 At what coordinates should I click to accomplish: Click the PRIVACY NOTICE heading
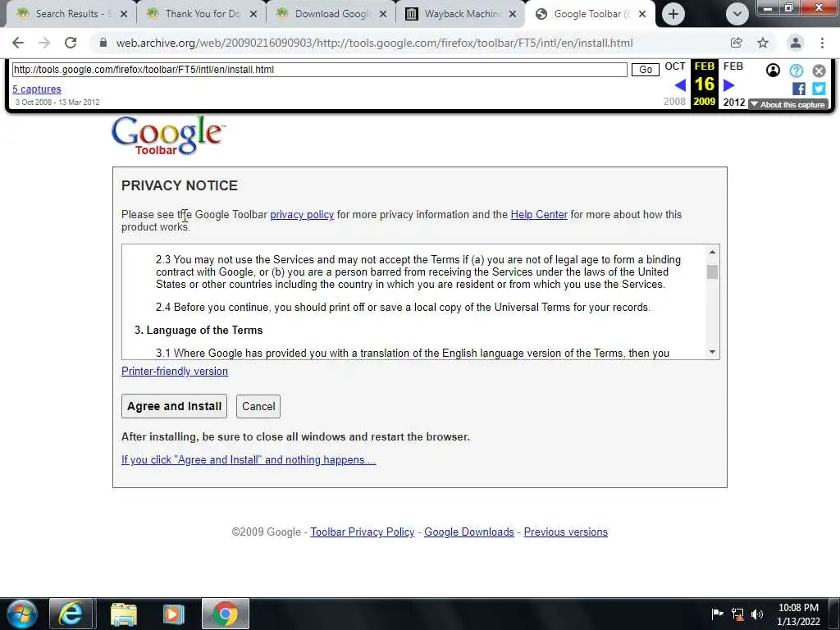click(180, 185)
